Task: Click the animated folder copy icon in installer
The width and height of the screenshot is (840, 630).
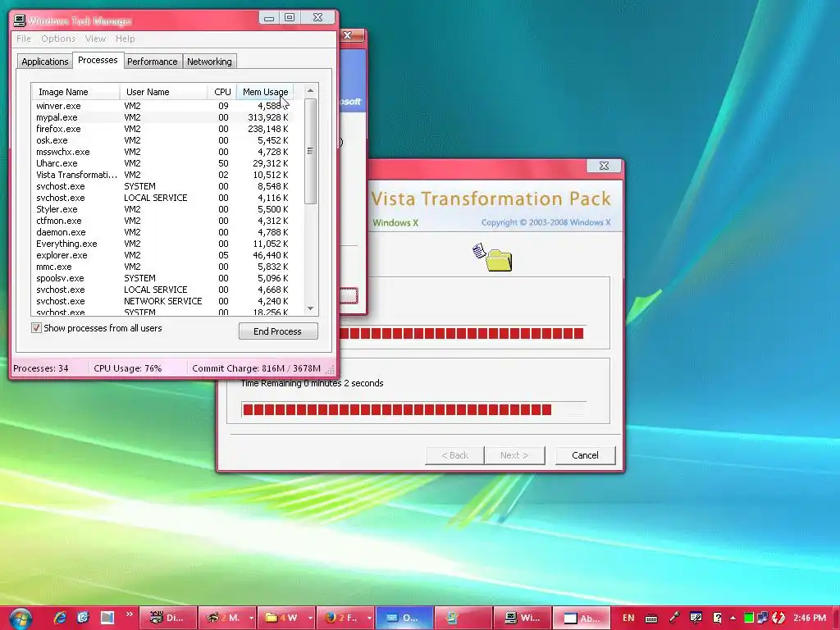Action: (x=493, y=257)
